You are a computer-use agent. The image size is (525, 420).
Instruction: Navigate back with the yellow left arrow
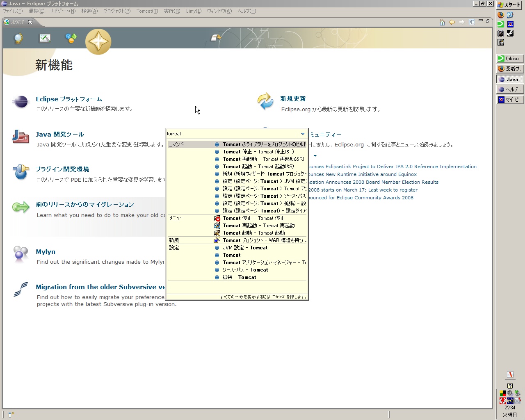(452, 22)
